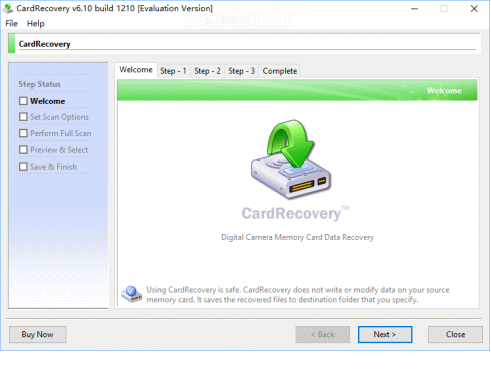Minimize the CardRecovery window
This screenshot has height=375, width=491.
click(414, 9)
